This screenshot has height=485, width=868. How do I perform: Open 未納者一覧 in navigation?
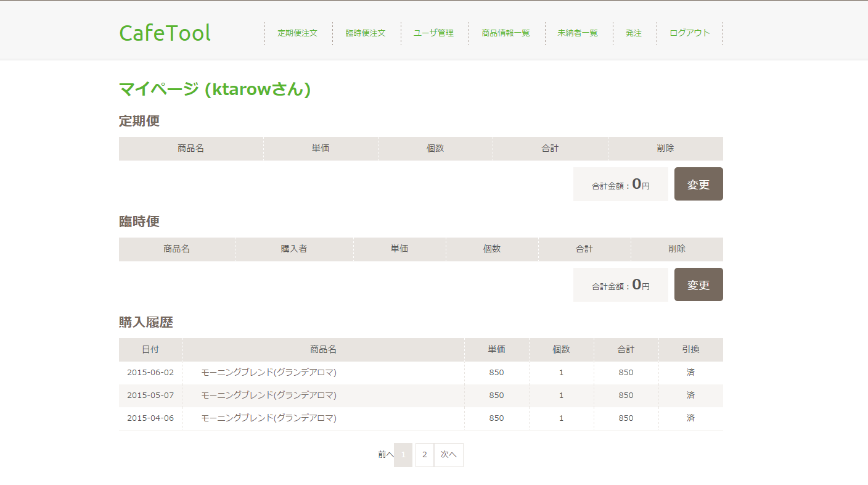(578, 33)
